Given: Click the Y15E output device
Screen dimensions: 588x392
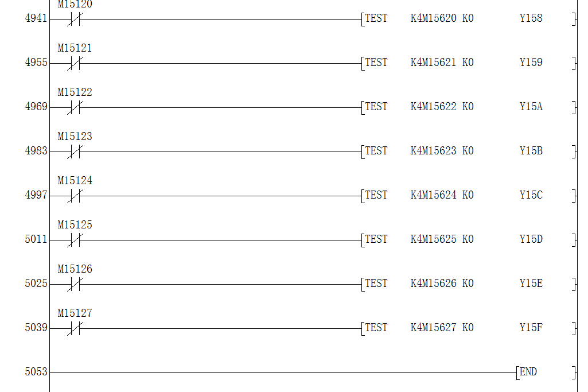Looking at the screenshot, I should point(531,284).
